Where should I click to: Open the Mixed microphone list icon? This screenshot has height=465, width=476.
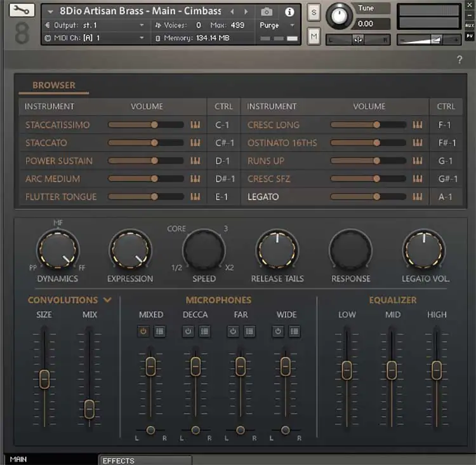tap(159, 331)
